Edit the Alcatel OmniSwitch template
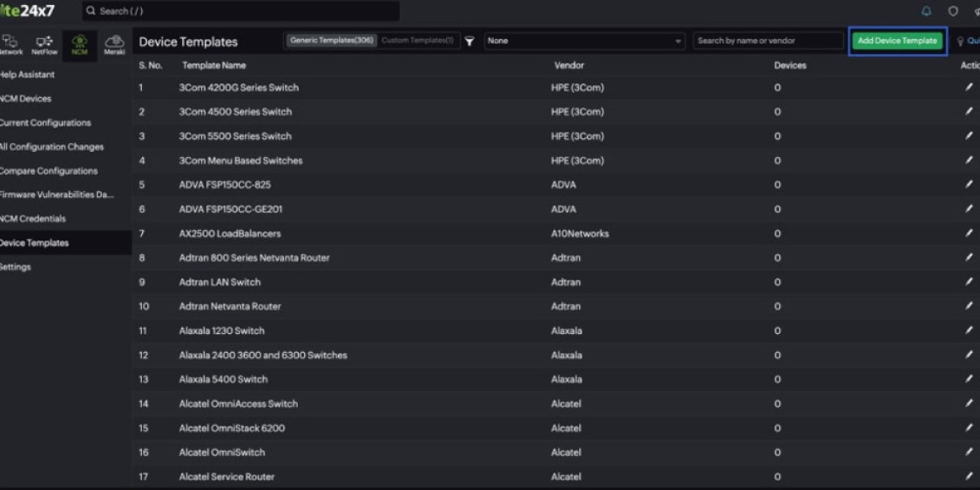 pos(969,452)
